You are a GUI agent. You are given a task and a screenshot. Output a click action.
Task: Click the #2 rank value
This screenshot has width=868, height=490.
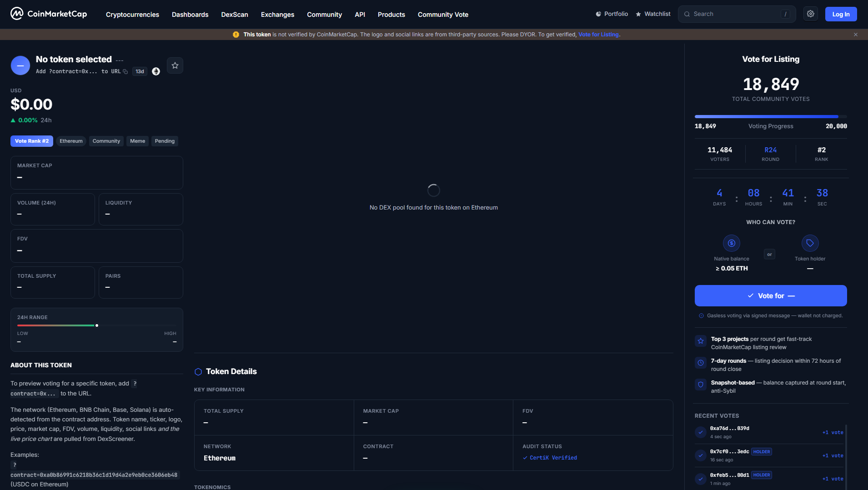[x=822, y=150]
